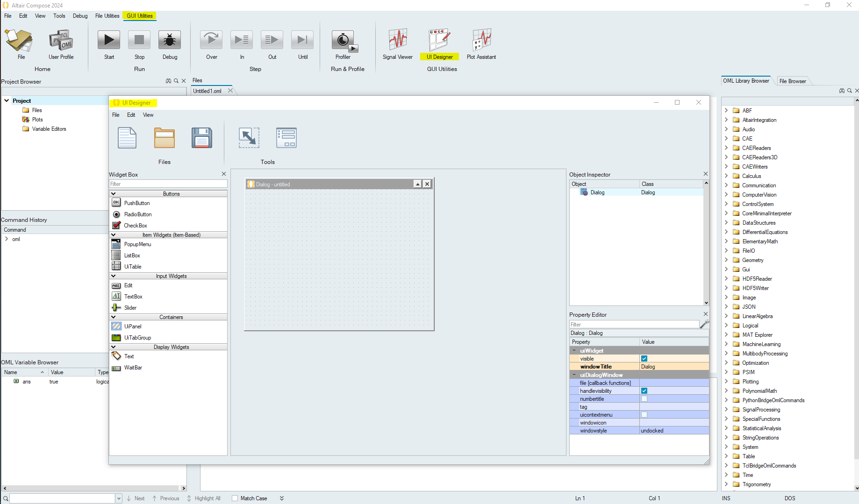Click the open folder icon in UI Designer
The image size is (859, 504).
[165, 138]
